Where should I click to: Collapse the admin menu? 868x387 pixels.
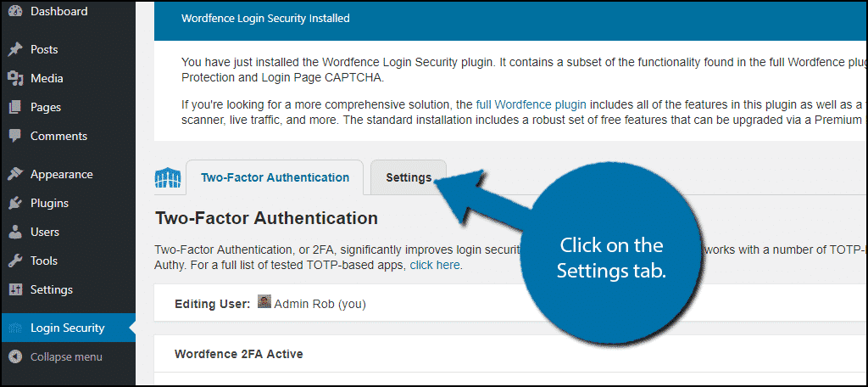pyautogui.click(x=55, y=356)
